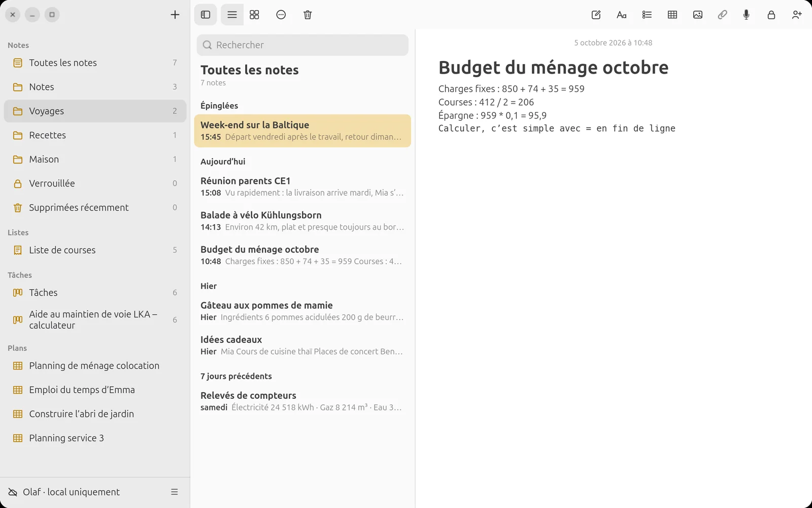Open the more options ellipsis menu

281,15
